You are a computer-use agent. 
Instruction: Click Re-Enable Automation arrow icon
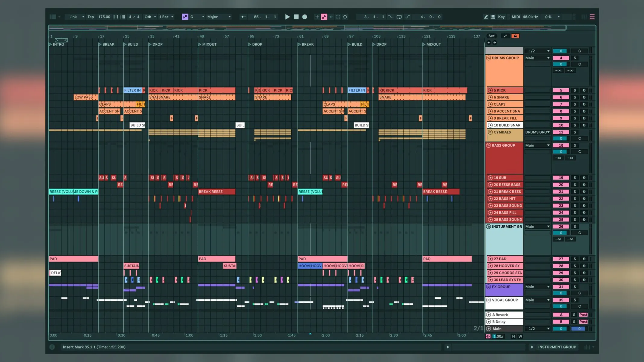click(x=331, y=17)
